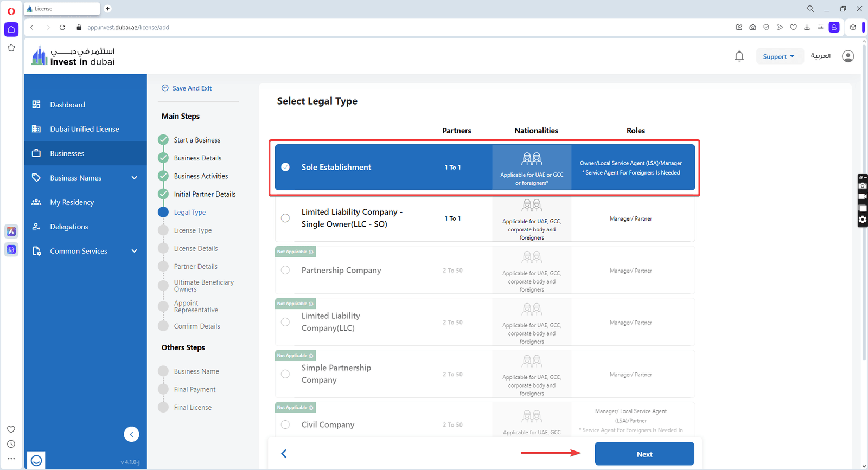
Task: Click the Business Names tag icon
Action: click(x=36, y=177)
